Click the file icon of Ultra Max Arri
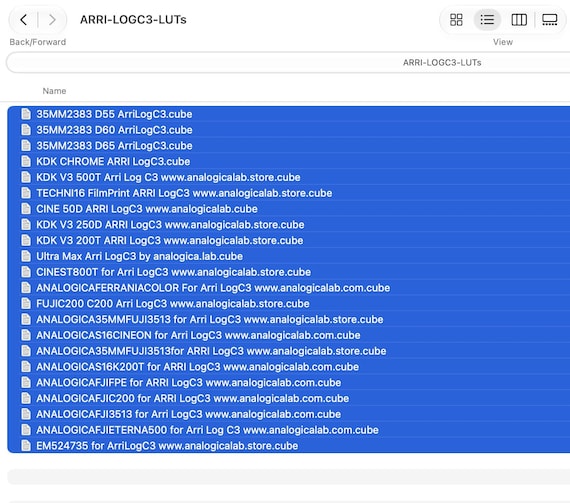The width and height of the screenshot is (570, 503). point(26,256)
